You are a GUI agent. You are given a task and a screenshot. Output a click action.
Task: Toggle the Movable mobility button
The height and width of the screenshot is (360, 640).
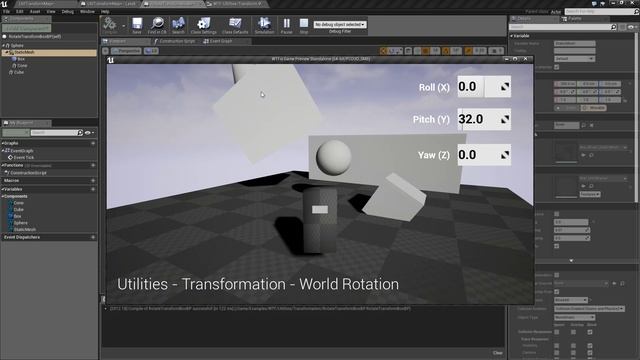tap(594, 108)
